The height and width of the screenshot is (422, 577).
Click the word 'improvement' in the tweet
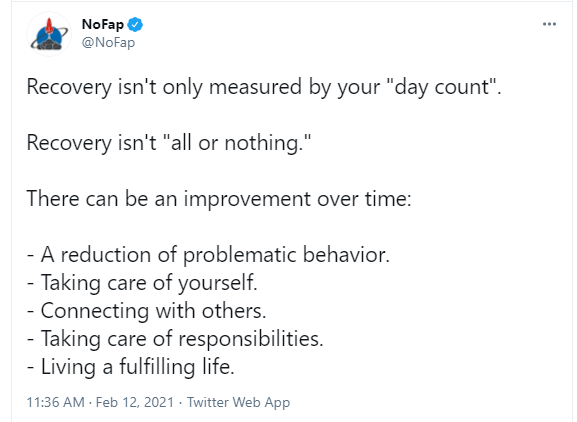[247, 199]
